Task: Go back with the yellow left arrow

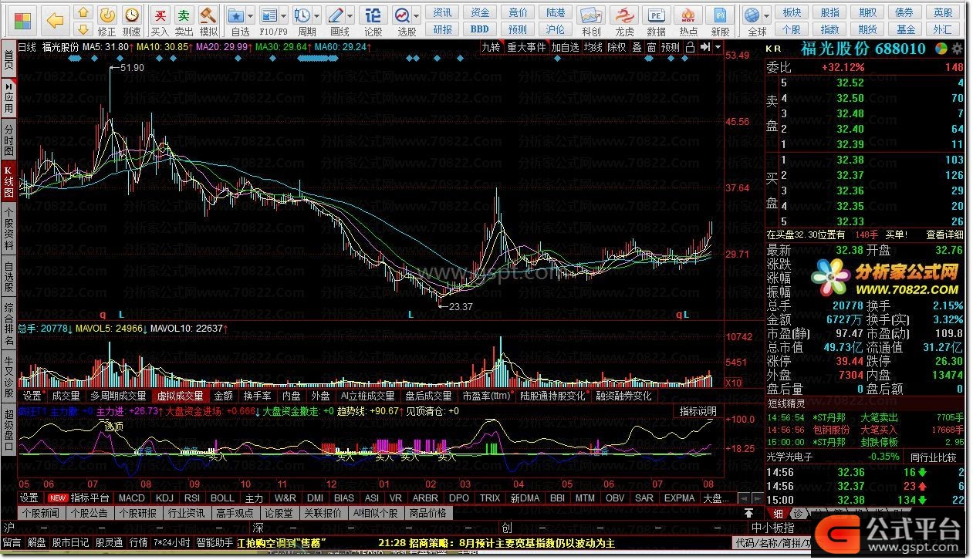Action: pos(55,21)
